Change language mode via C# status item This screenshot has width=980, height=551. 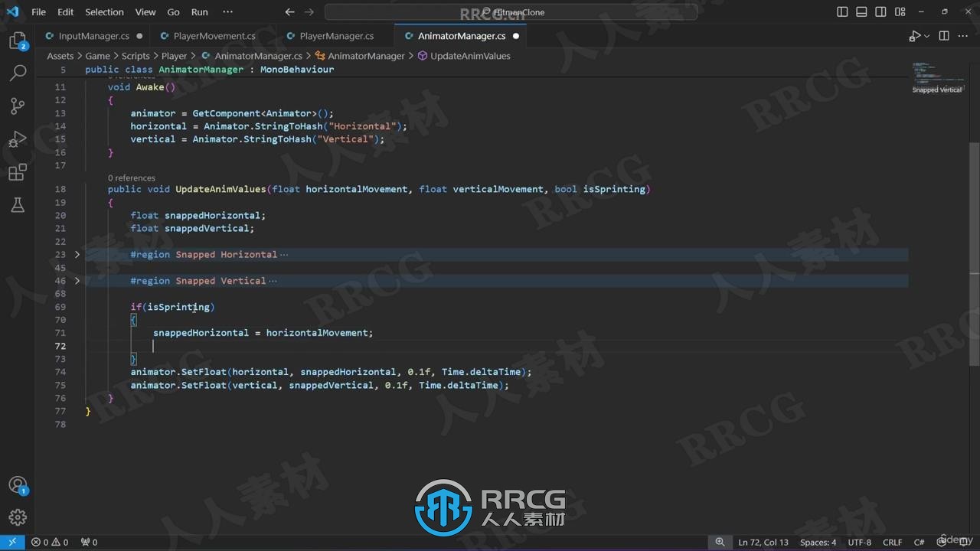tap(919, 542)
